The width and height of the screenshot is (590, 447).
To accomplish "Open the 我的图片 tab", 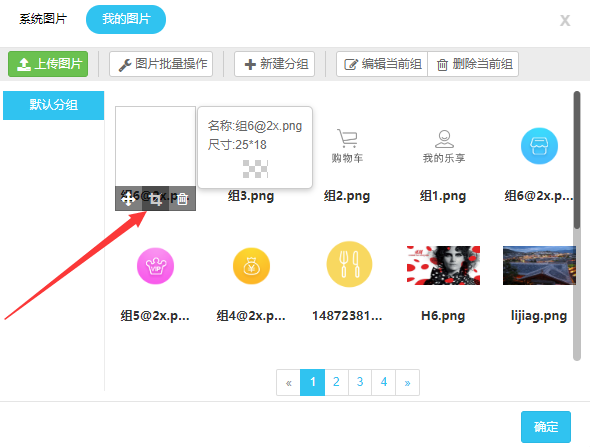I will [126, 19].
